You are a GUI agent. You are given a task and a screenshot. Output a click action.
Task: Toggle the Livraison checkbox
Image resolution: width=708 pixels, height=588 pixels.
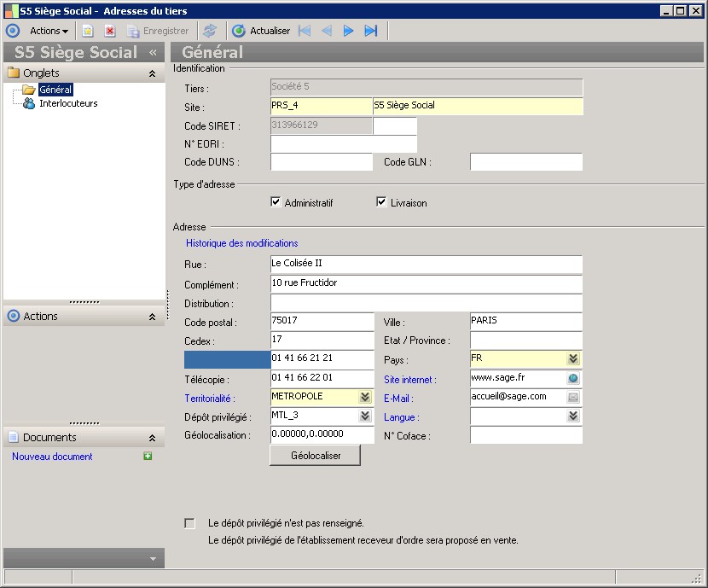pos(382,202)
